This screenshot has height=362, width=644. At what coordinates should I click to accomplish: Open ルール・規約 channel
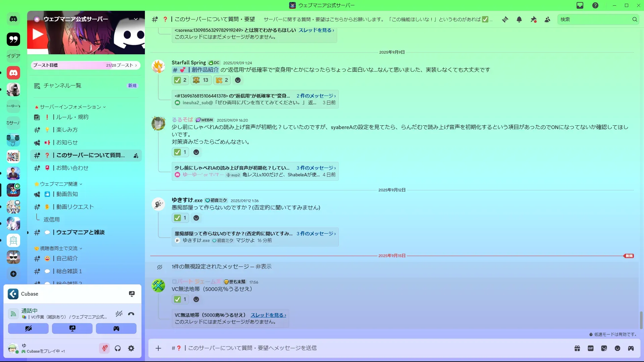coord(72,117)
